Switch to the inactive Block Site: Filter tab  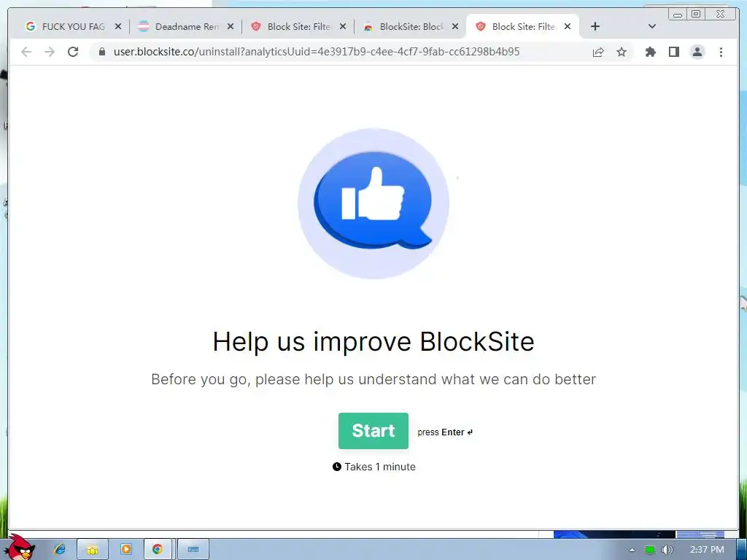point(298,27)
